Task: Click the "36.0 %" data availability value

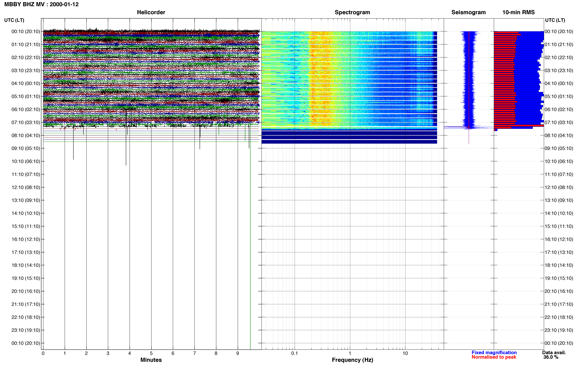Action: (x=551, y=357)
